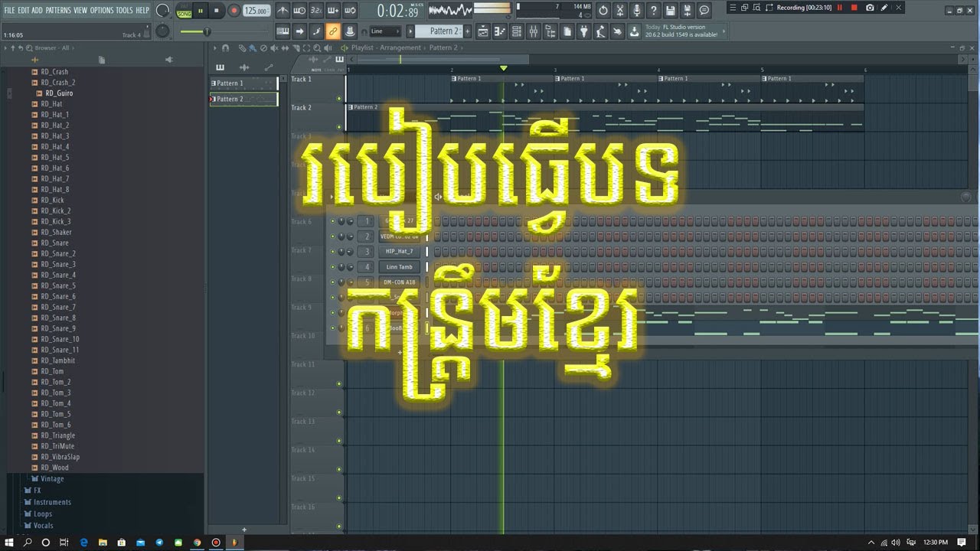Click the Linn Tamb channel button
The image size is (980, 551).
coord(399,267)
